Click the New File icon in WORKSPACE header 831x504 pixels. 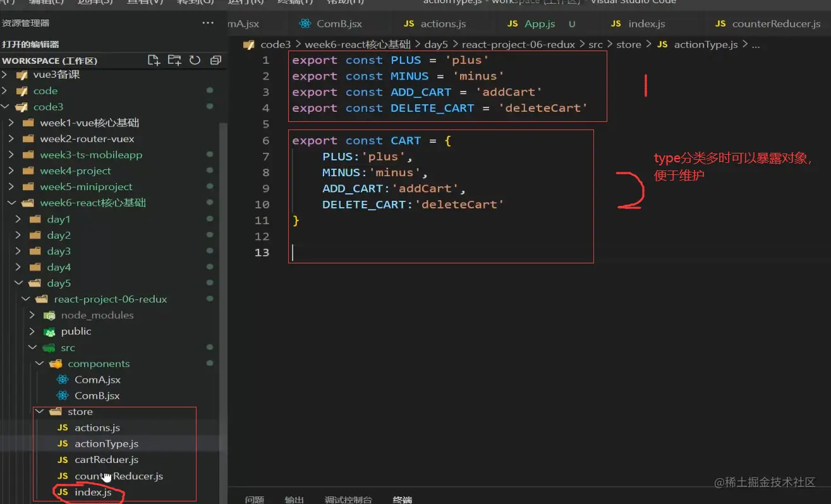(x=154, y=60)
